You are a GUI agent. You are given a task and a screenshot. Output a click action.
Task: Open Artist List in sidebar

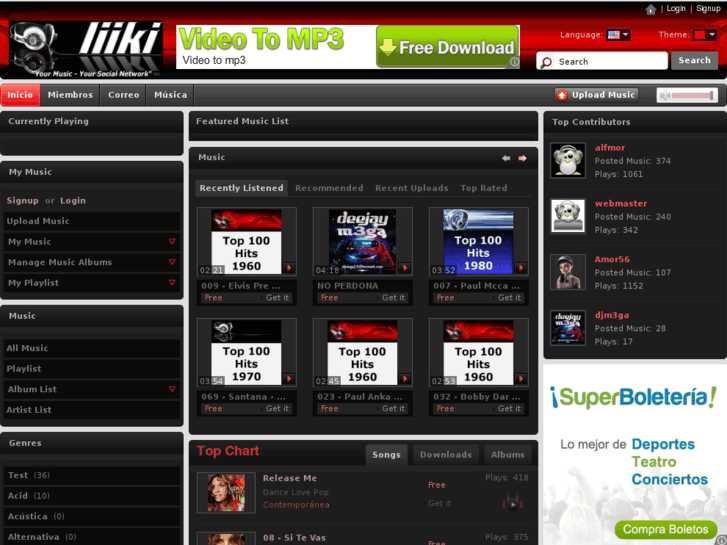pyautogui.click(x=92, y=410)
